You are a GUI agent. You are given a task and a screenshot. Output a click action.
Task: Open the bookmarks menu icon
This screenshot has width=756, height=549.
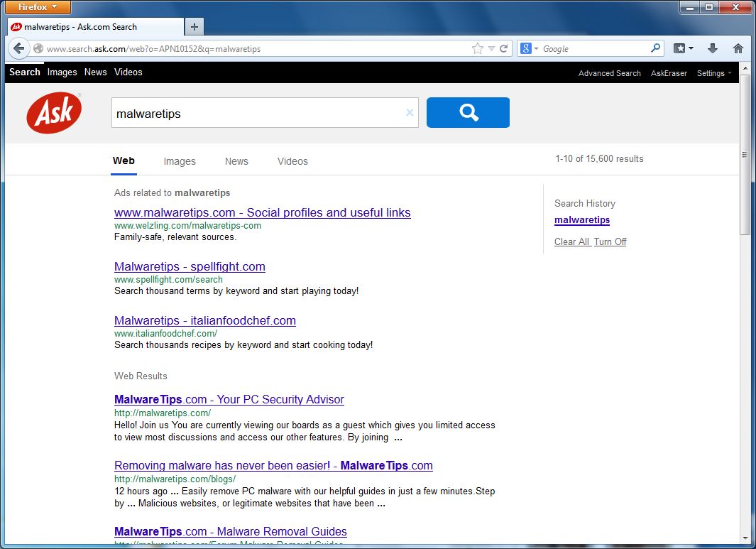pyautogui.click(x=684, y=48)
